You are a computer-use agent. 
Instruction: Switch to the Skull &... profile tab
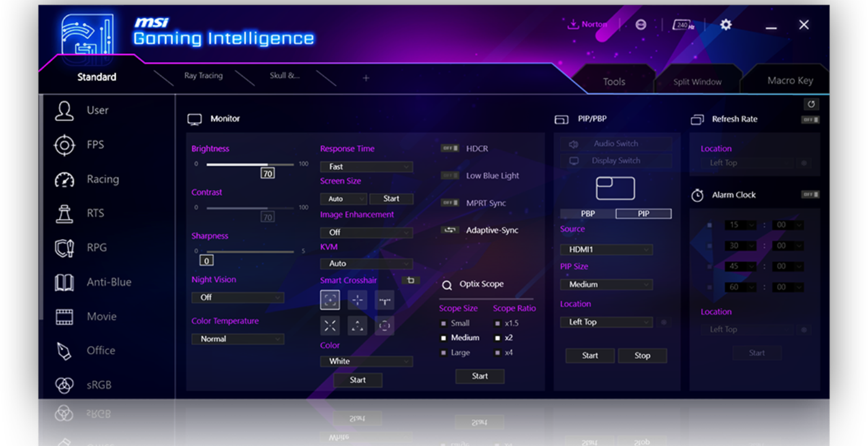coord(285,76)
